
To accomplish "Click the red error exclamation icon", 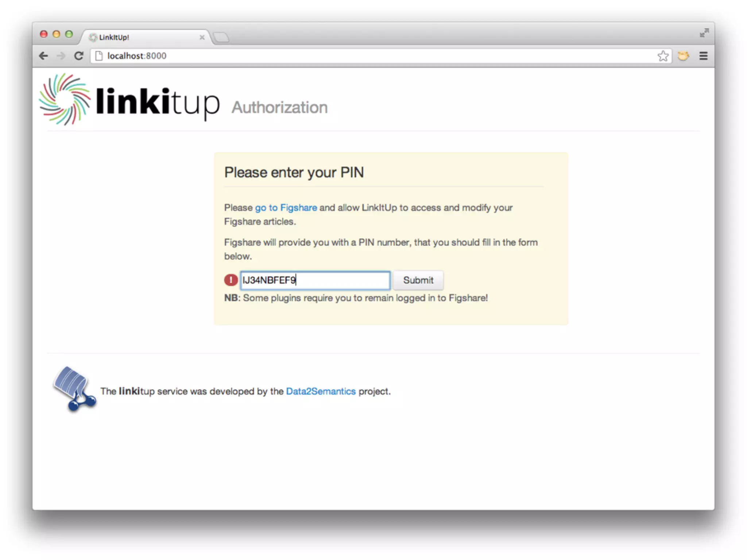I will [231, 280].
